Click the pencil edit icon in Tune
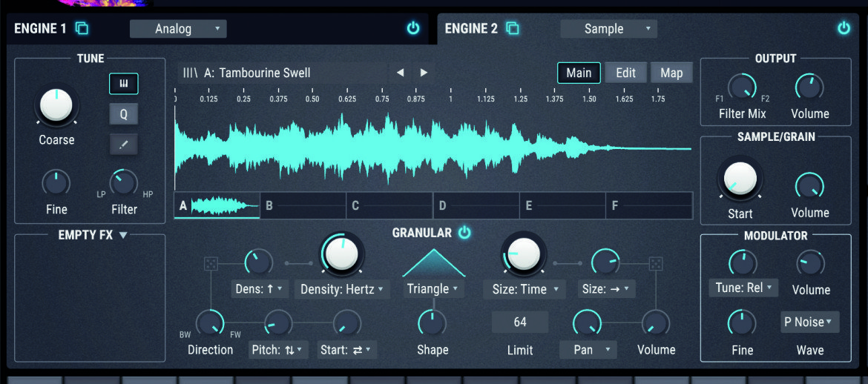The height and width of the screenshot is (384, 868). [123, 144]
